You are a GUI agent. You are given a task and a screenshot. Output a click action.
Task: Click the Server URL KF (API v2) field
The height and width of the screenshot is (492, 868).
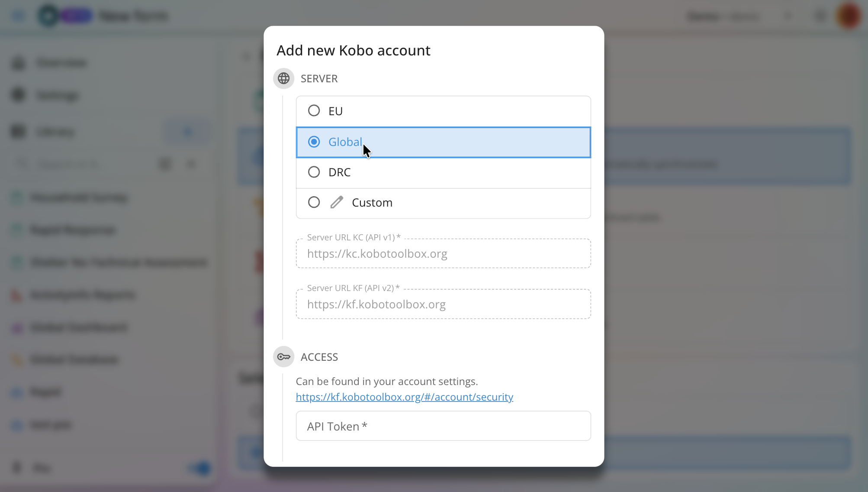(443, 304)
